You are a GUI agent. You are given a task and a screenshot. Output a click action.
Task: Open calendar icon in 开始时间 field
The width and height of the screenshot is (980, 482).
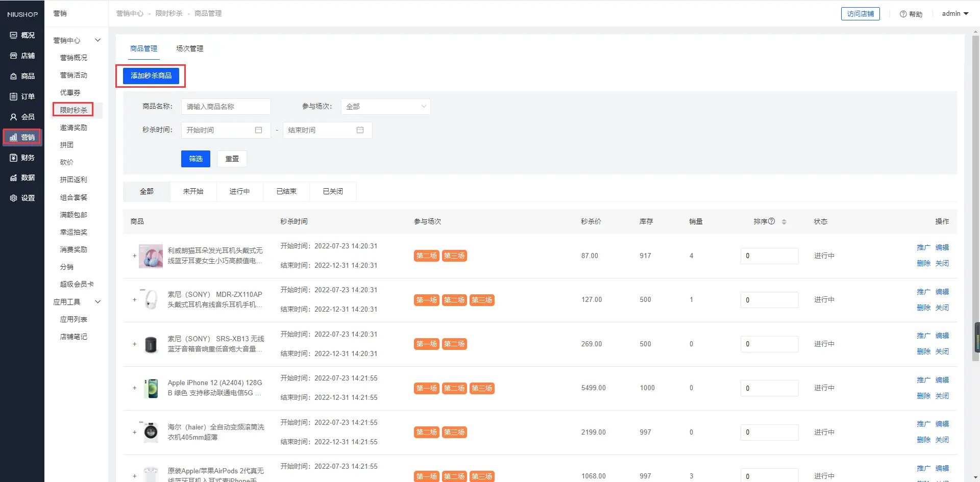pos(258,130)
